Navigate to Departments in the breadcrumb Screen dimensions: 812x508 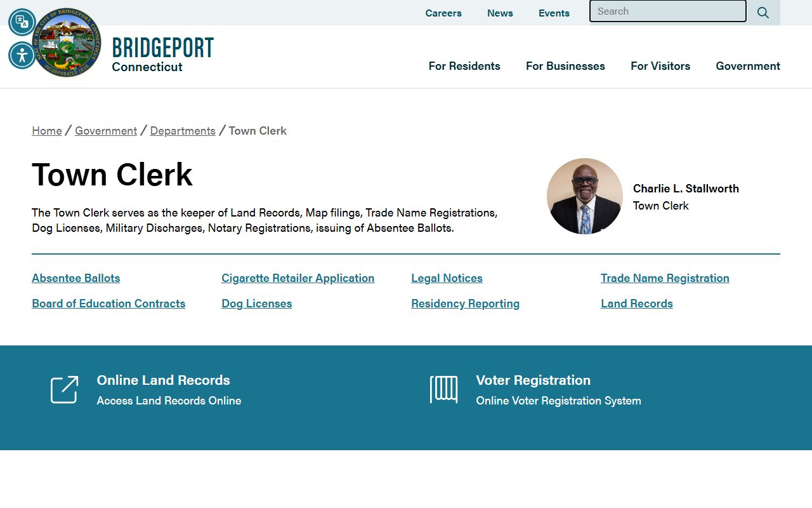click(x=183, y=131)
